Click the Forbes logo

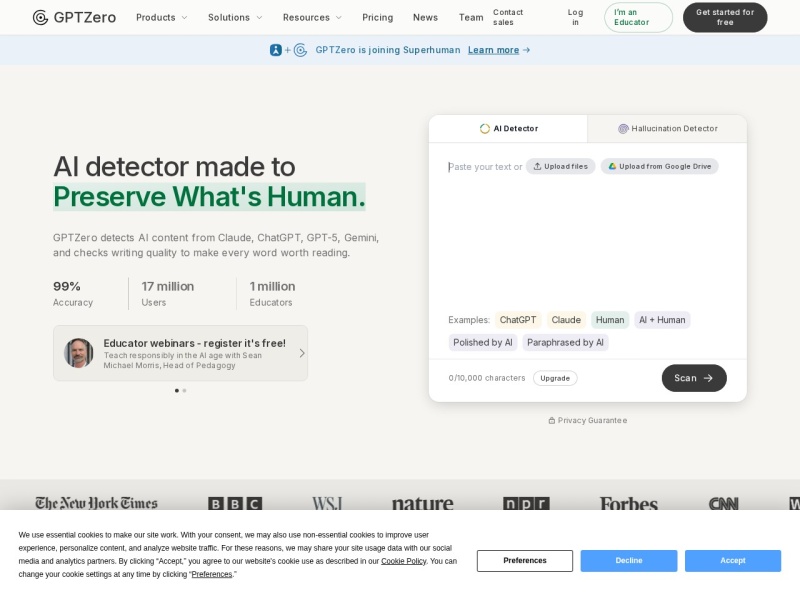pos(629,504)
